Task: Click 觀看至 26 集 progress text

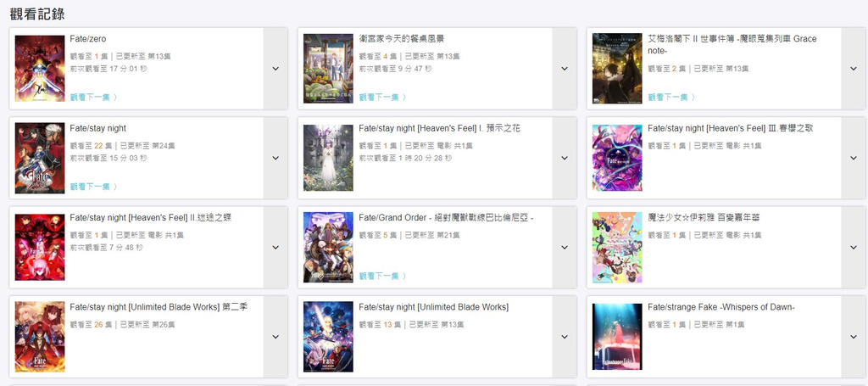Action: click(x=91, y=325)
